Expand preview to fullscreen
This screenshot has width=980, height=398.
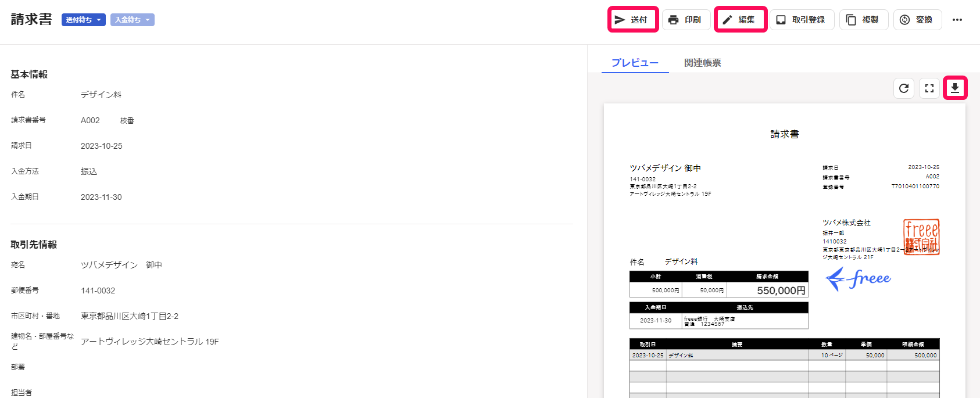click(929, 88)
